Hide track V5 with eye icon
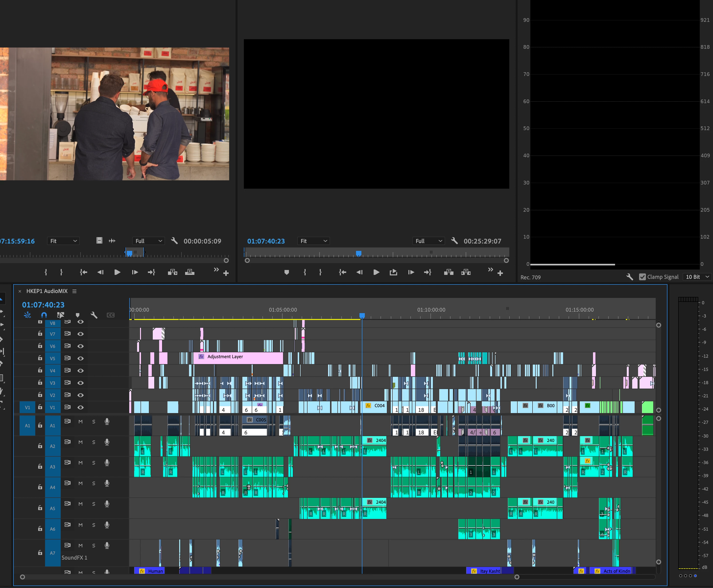The image size is (713, 588). click(x=81, y=358)
